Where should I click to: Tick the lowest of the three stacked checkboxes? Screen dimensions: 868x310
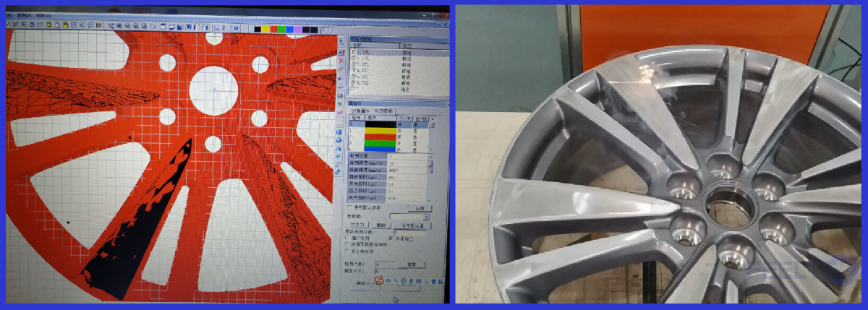coord(347,251)
